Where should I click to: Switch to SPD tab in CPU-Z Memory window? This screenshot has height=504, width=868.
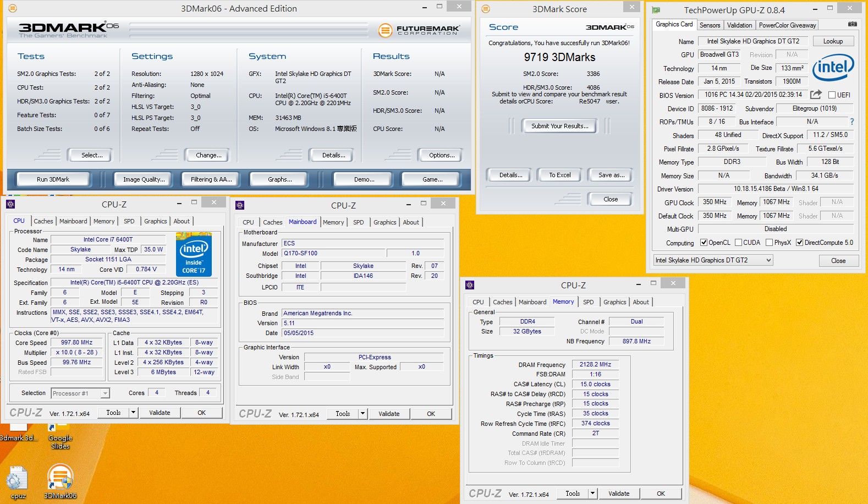[588, 302]
